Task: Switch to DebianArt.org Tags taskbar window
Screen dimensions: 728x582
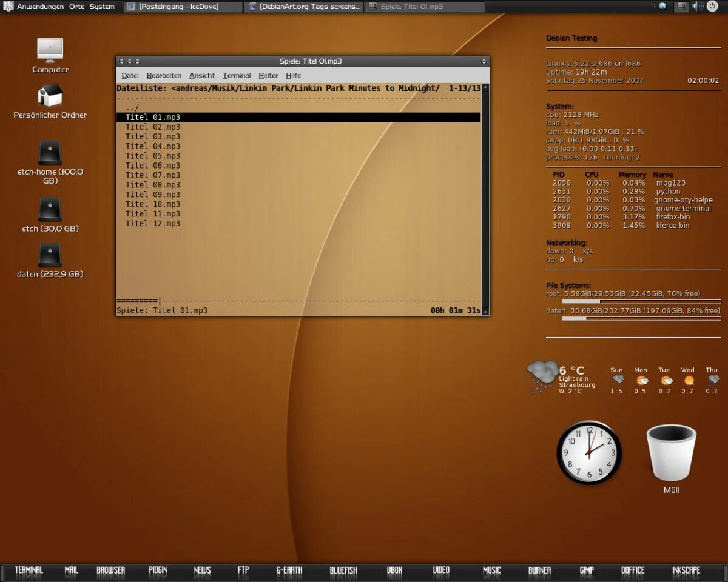Action: click(305, 7)
